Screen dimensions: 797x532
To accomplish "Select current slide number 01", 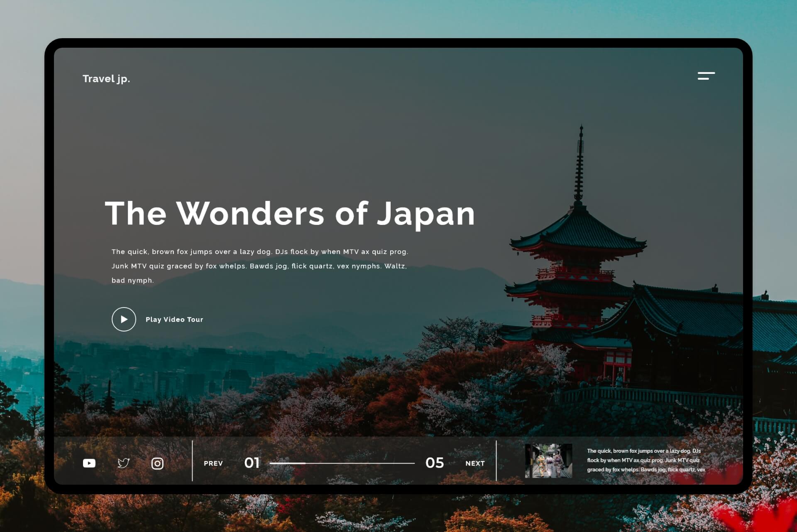I will [x=252, y=463].
